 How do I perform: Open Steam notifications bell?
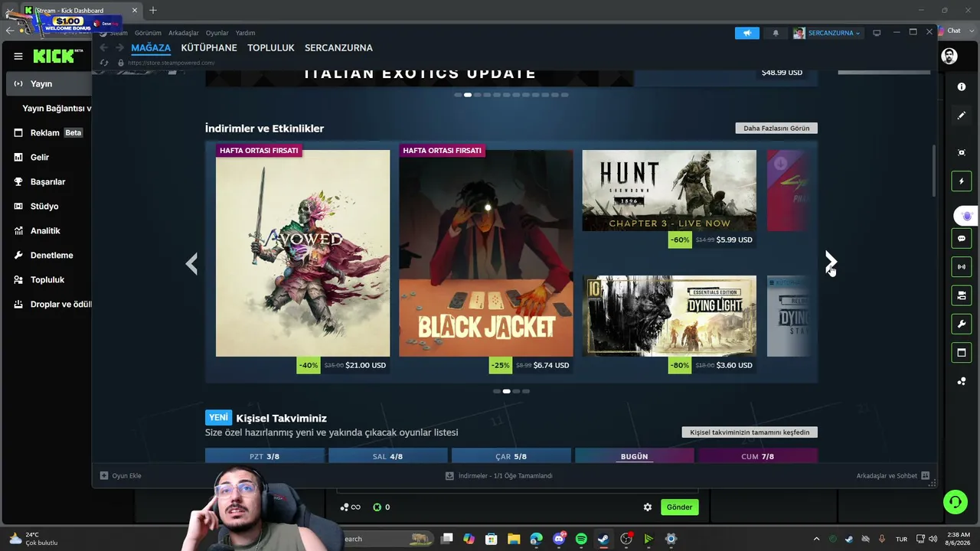coord(776,33)
